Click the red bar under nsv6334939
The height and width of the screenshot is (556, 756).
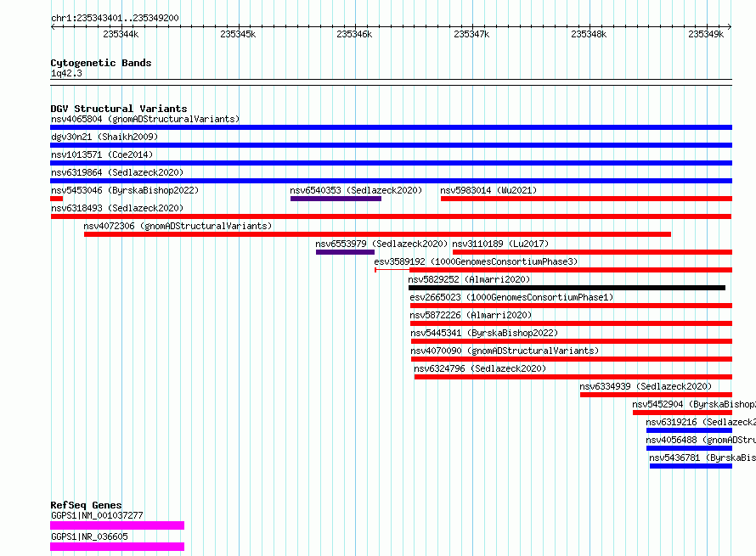pos(657,395)
